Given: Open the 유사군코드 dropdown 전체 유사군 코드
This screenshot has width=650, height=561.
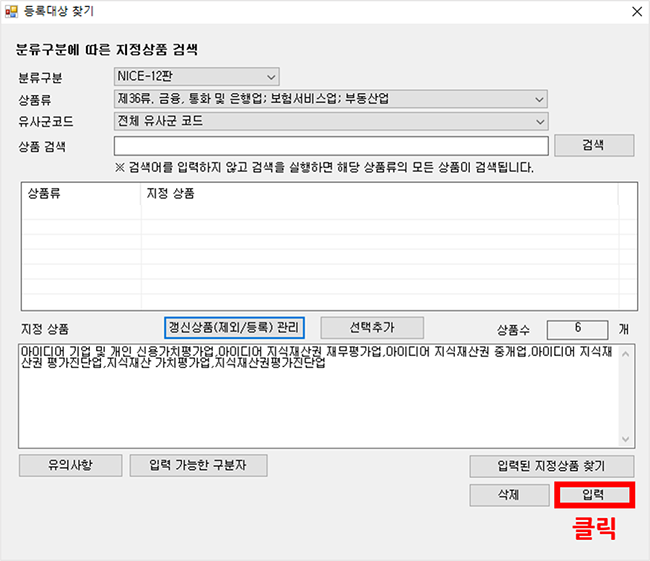Looking at the screenshot, I should (330, 121).
